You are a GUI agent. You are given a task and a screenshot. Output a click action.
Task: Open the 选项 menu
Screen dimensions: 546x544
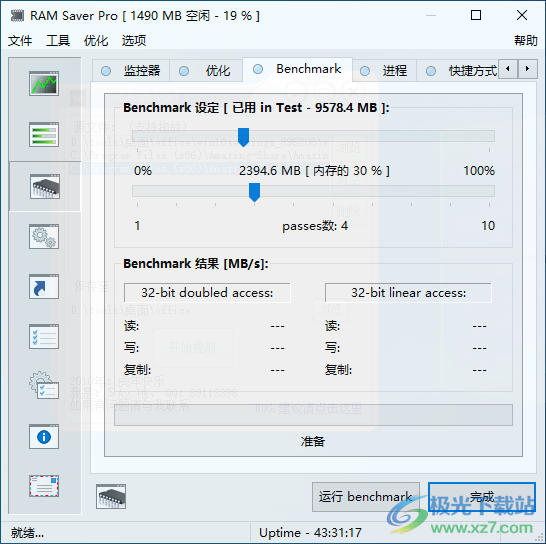tap(134, 40)
